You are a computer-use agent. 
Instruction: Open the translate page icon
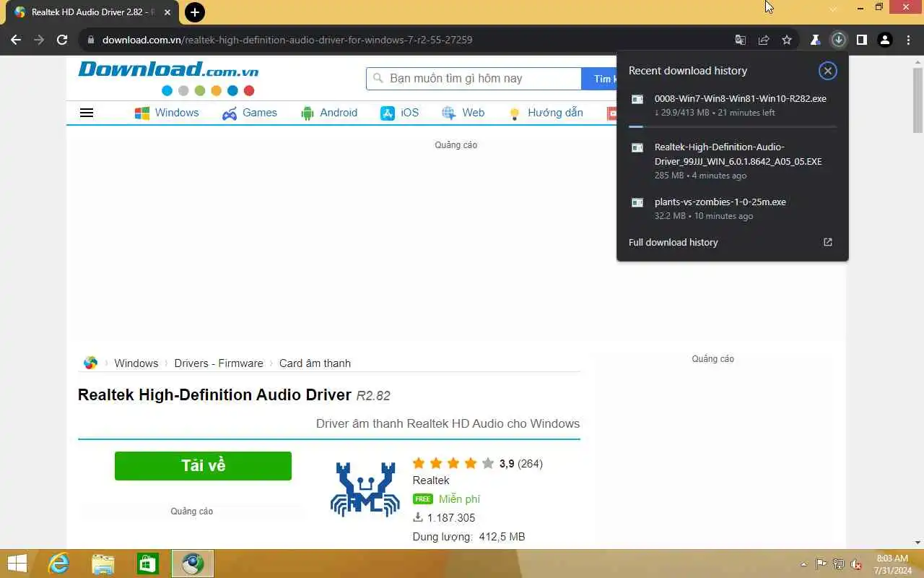[x=740, y=40]
